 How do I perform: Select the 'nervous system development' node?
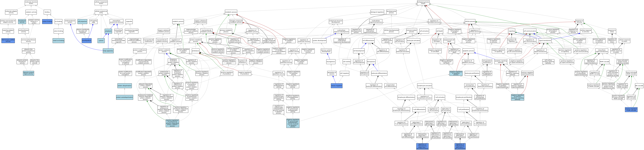pyautogui.click(x=326, y=51)
